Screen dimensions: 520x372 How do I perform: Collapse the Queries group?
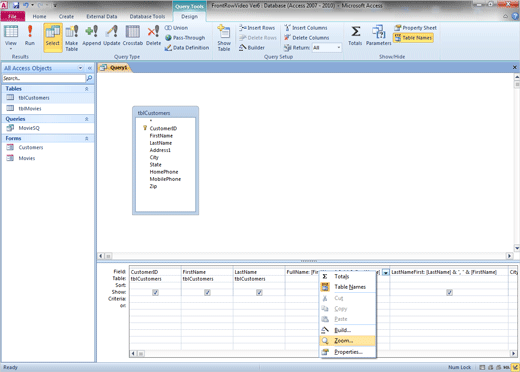(87, 119)
